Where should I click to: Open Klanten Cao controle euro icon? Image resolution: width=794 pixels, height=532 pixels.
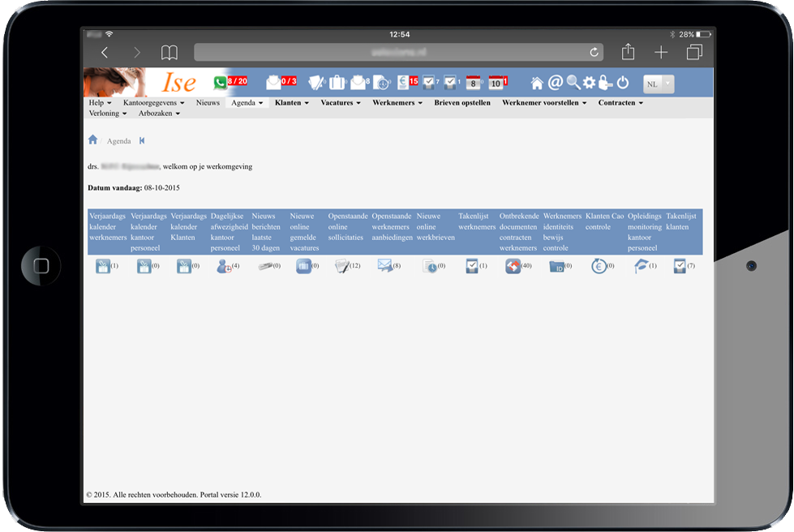point(599,266)
